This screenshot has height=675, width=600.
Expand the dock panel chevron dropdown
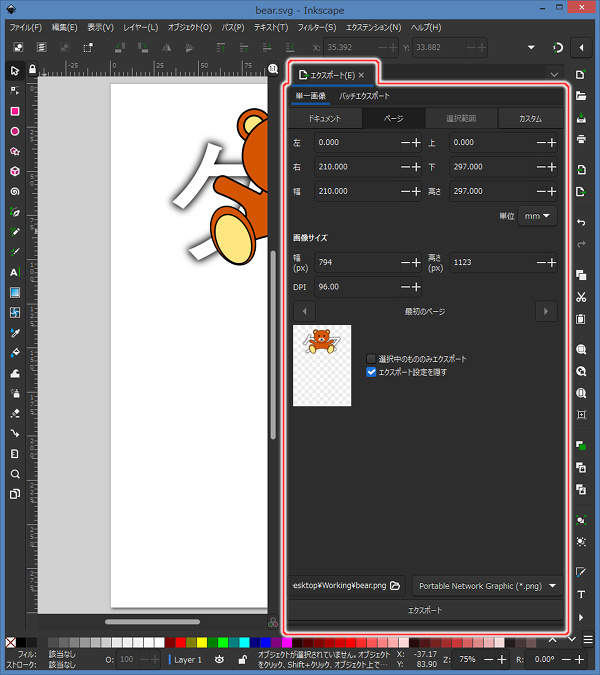point(554,75)
